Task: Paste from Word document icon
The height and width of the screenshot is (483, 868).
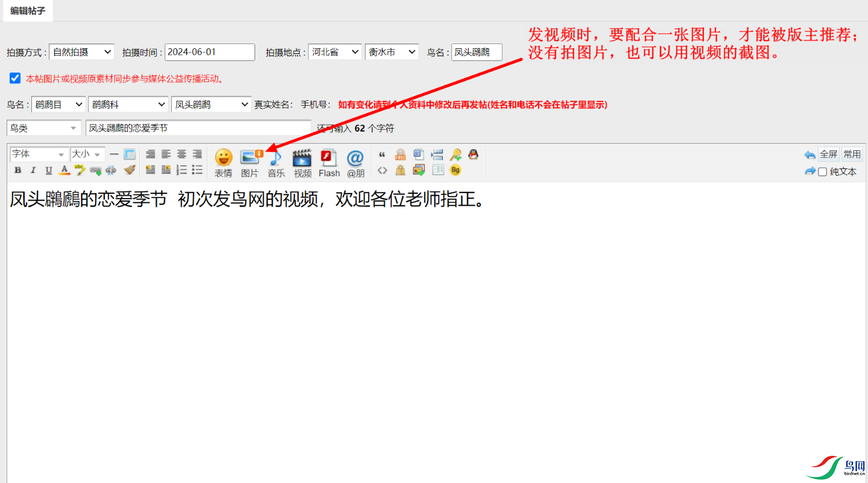Action: (x=419, y=155)
